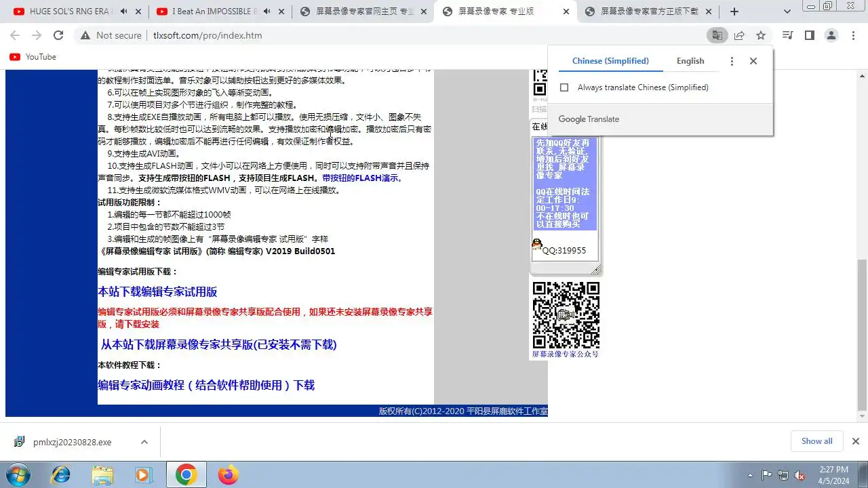Viewport: 868px width, 488px height.
Task: Launch Internet Explorer from taskbar
Action: [x=61, y=475]
